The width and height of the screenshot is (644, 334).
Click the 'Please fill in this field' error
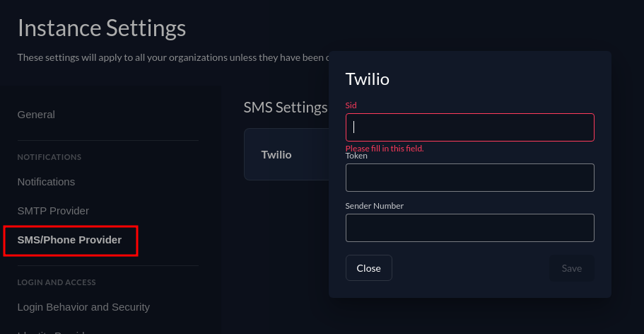coord(384,149)
